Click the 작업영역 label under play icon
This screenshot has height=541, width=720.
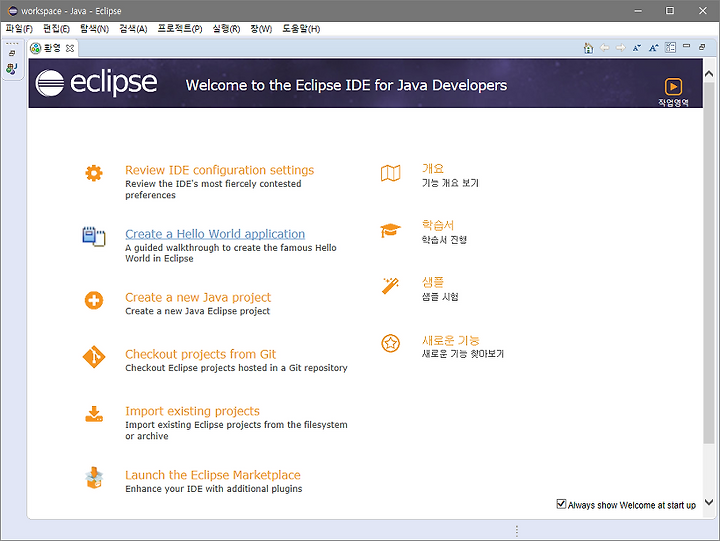pos(673,102)
